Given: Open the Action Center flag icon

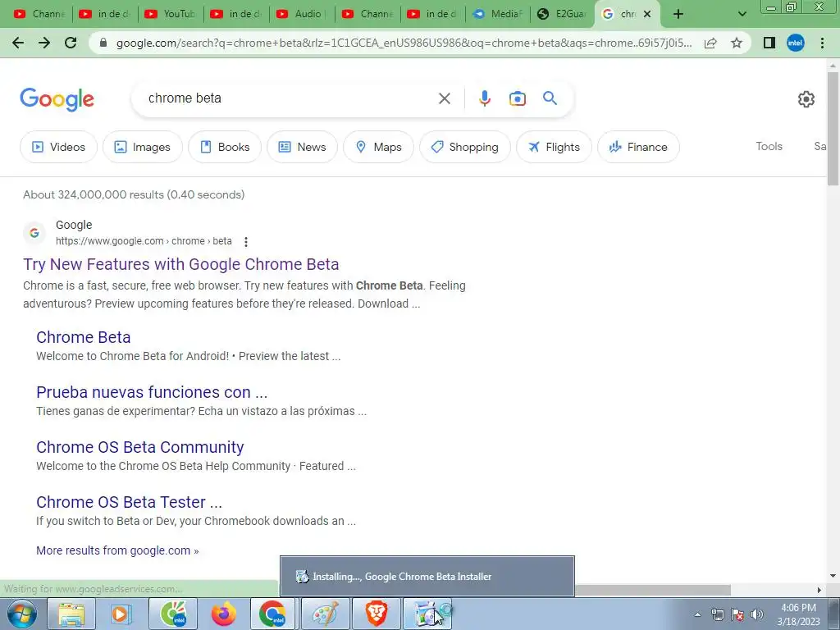Looking at the screenshot, I should click(x=737, y=615).
